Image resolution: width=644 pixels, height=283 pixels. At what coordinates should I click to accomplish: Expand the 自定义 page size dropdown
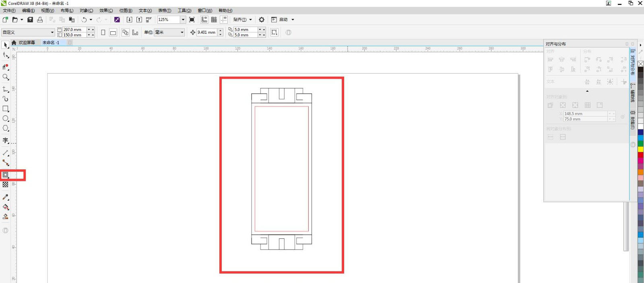(52, 33)
